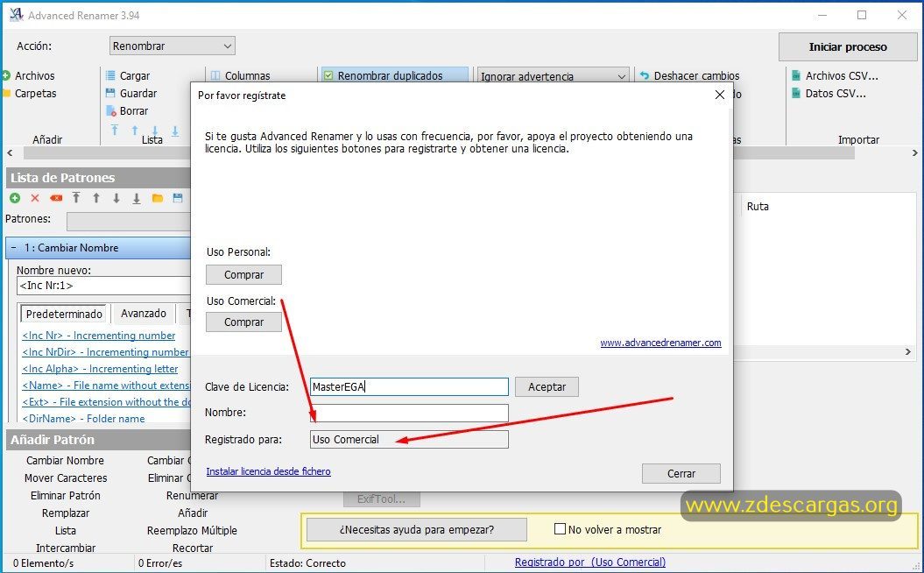Click the Guardar floppy disk icon
Viewport: 924px width, 573px height.
110,93
